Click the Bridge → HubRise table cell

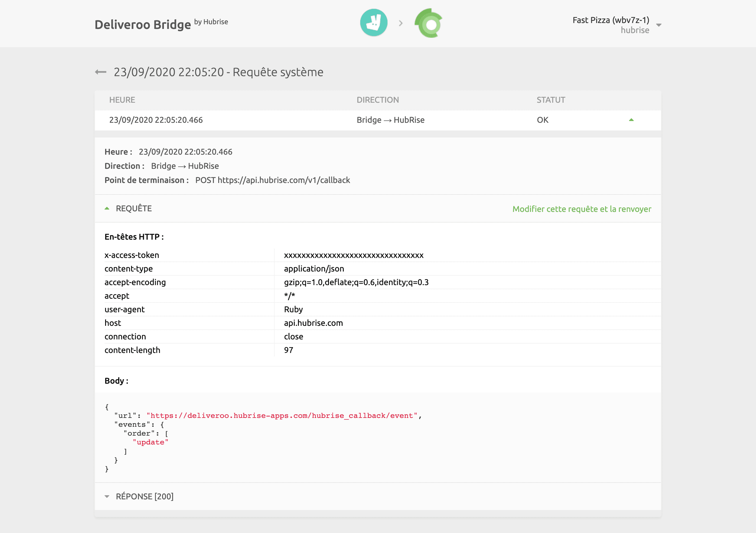click(390, 120)
